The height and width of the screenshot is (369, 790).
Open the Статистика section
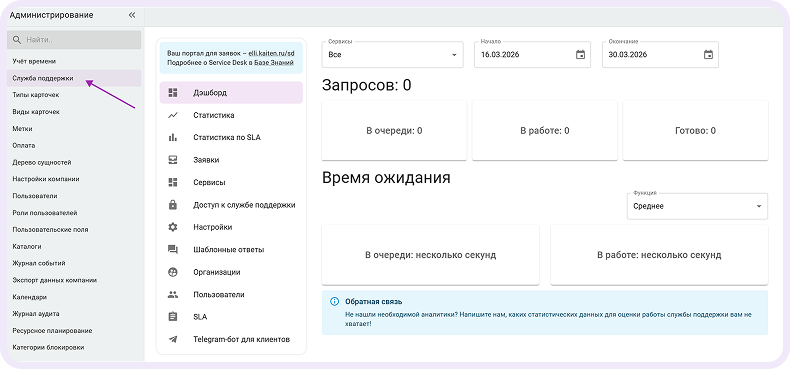tap(231, 115)
